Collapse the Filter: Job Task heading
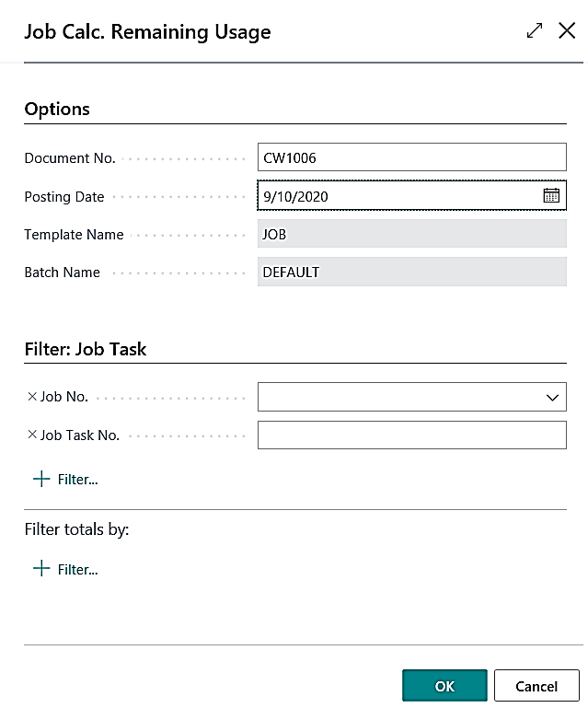The height and width of the screenshot is (708, 588). 86,349
